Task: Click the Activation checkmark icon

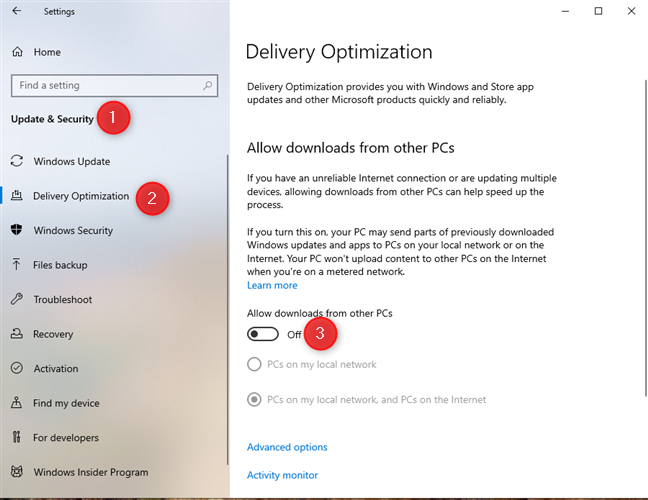Action: coord(17,368)
